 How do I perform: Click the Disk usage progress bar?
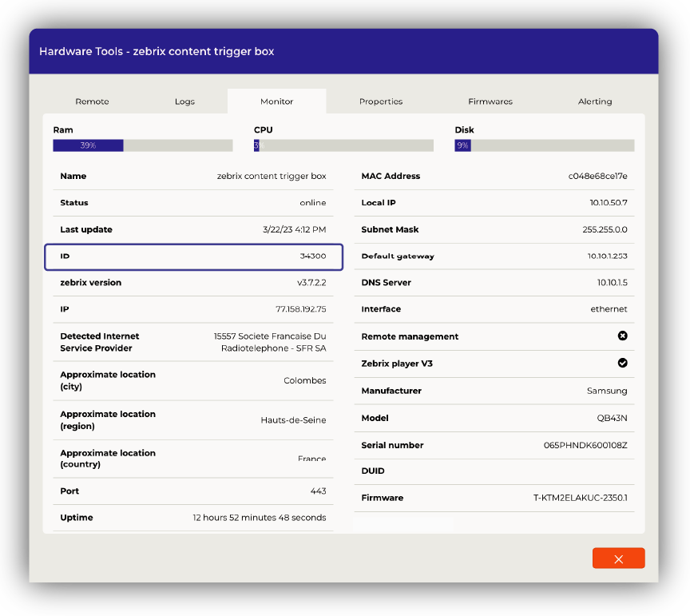[x=544, y=145]
